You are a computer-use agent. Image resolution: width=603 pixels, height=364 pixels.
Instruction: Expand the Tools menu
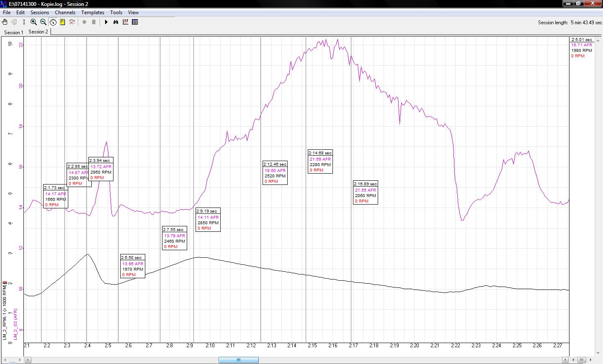pos(116,13)
